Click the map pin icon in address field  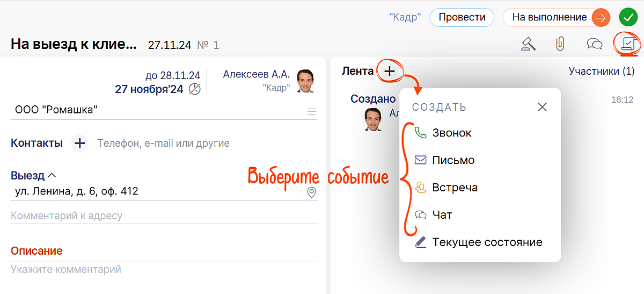311,192
